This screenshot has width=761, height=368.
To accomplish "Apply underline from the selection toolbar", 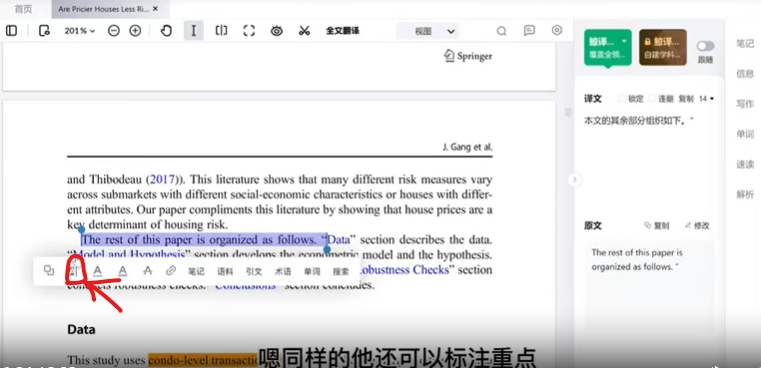I will tap(98, 271).
